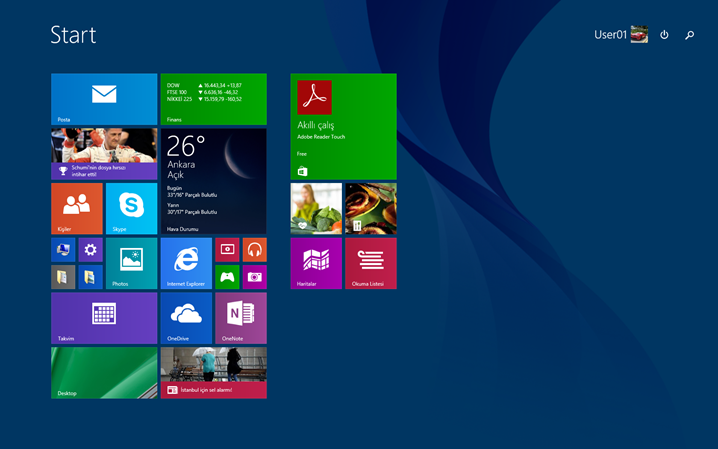
Task: Open the food and drink tile
Action: pos(371,209)
